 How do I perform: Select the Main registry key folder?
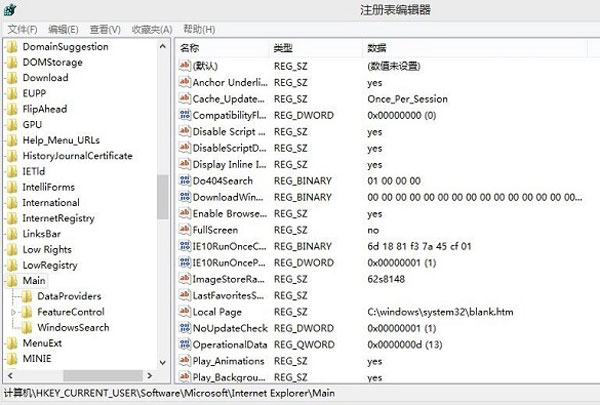pos(34,281)
